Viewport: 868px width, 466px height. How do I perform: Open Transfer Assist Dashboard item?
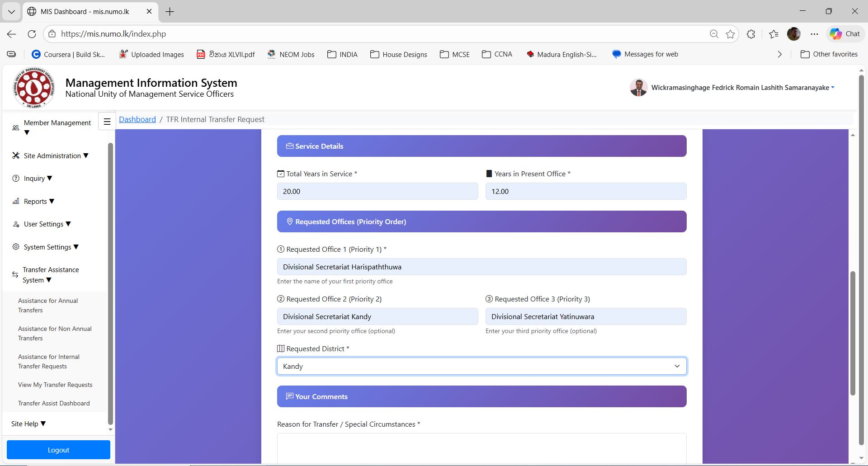point(54,403)
